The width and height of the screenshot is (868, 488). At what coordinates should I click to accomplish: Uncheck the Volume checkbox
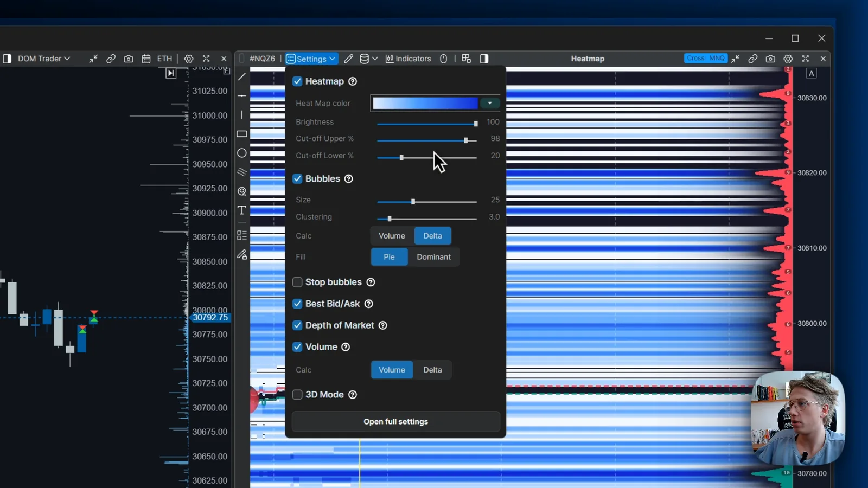point(297,347)
